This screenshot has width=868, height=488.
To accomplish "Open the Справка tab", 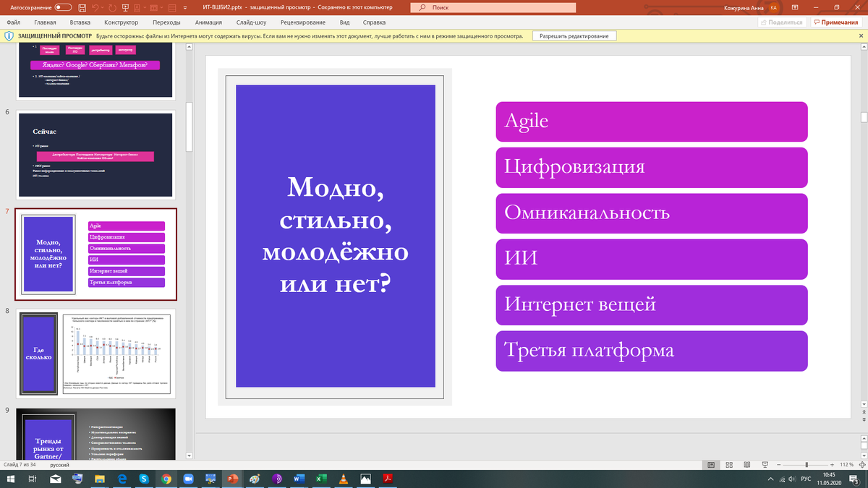I will click(x=375, y=22).
